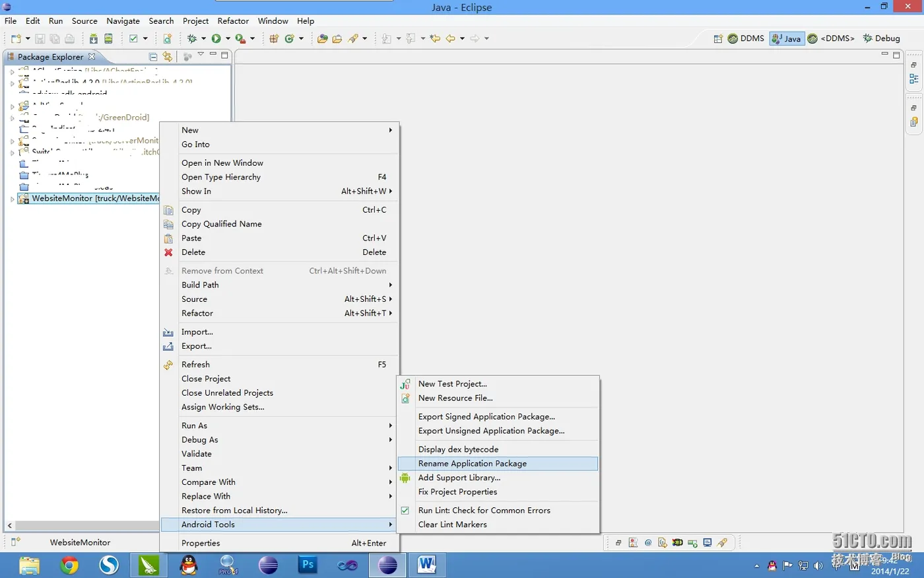Click the Outline view icon in right trim
Image resolution: width=924 pixels, height=578 pixels.
(x=914, y=79)
